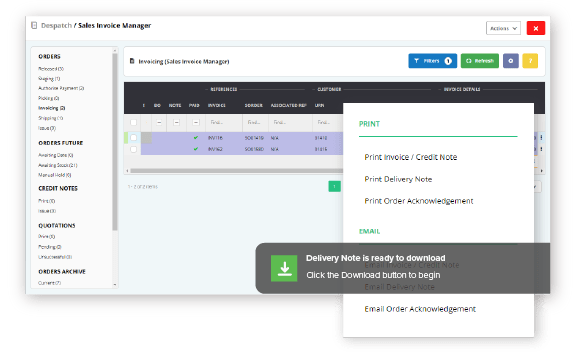The height and width of the screenshot is (360, 580).
Task: Open Issue under Credit Notes
Action: pos(47,211)
